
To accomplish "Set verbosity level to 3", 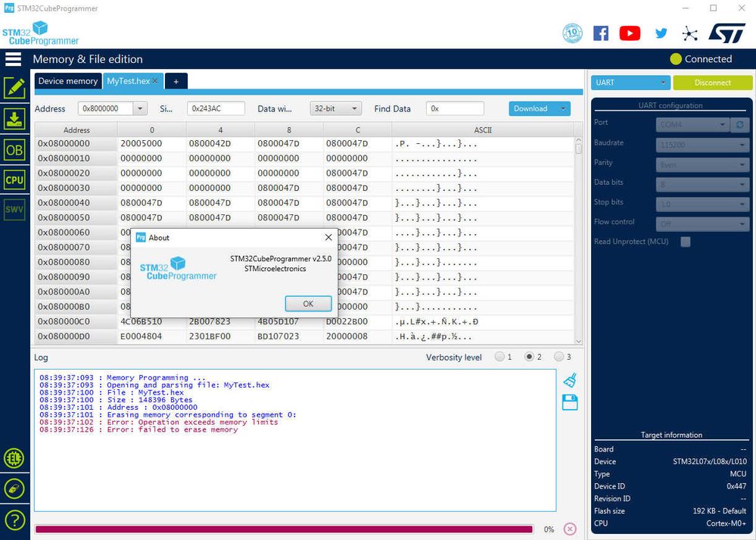I will [x=558, y=357].
